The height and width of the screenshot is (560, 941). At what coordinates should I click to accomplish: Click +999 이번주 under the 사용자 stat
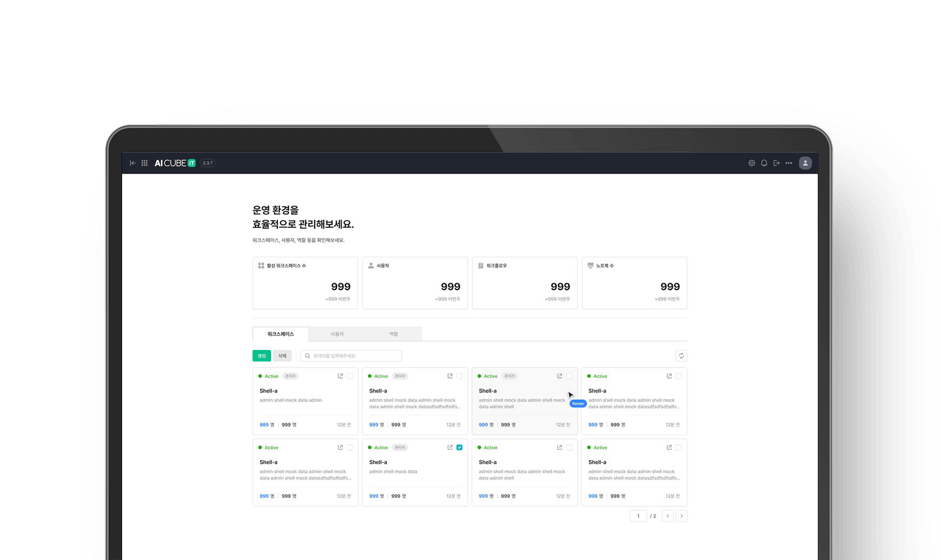pyautogui.click(x=448, y=299)
